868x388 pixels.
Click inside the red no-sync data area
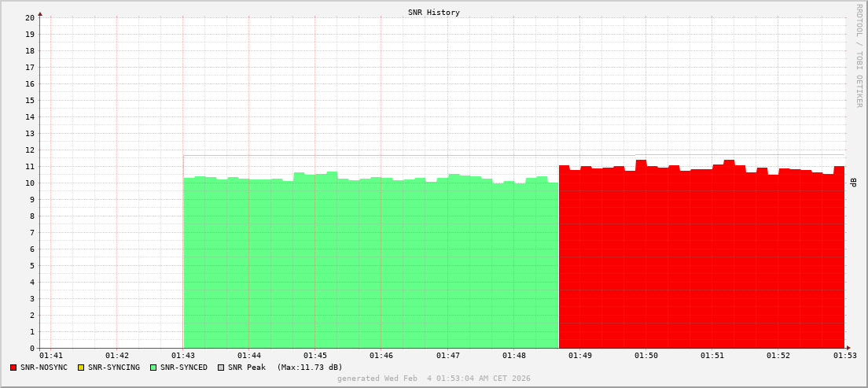point(700,260)
